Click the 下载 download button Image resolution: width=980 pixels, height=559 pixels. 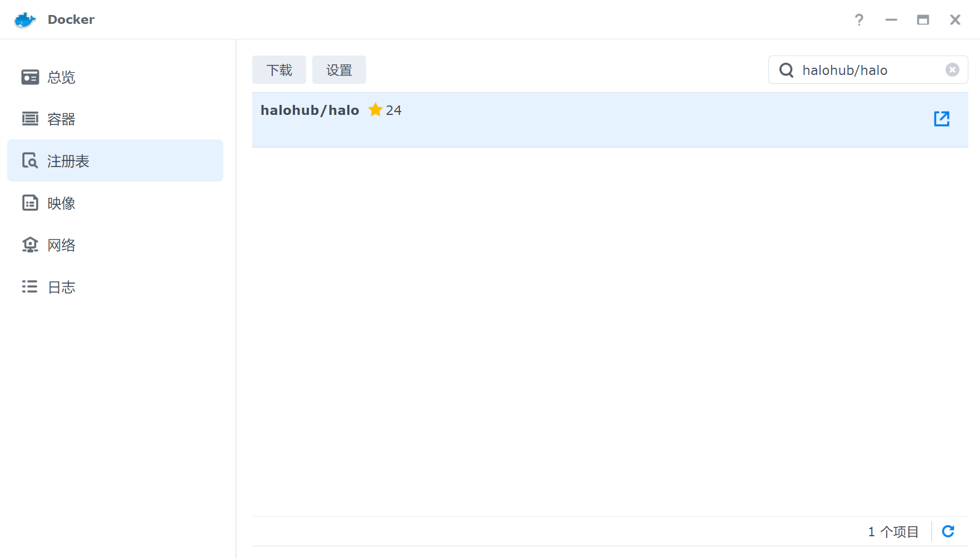point(279,70)
